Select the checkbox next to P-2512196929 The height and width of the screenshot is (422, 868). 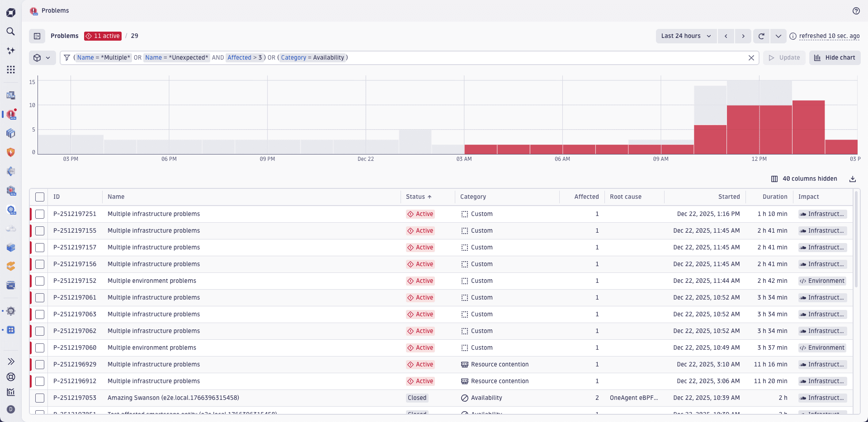coord(40,365)
